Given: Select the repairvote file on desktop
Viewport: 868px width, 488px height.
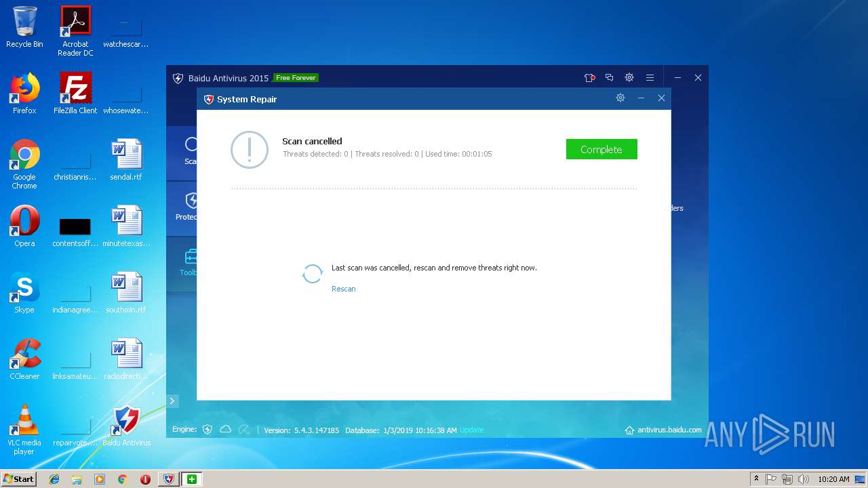Looking at the screenshot, I should (75, 430).
